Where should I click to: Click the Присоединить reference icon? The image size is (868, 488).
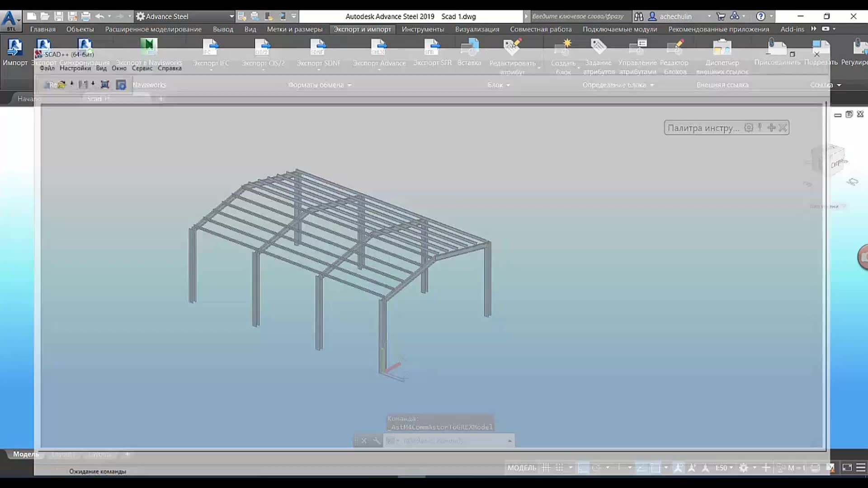(777, 47)
